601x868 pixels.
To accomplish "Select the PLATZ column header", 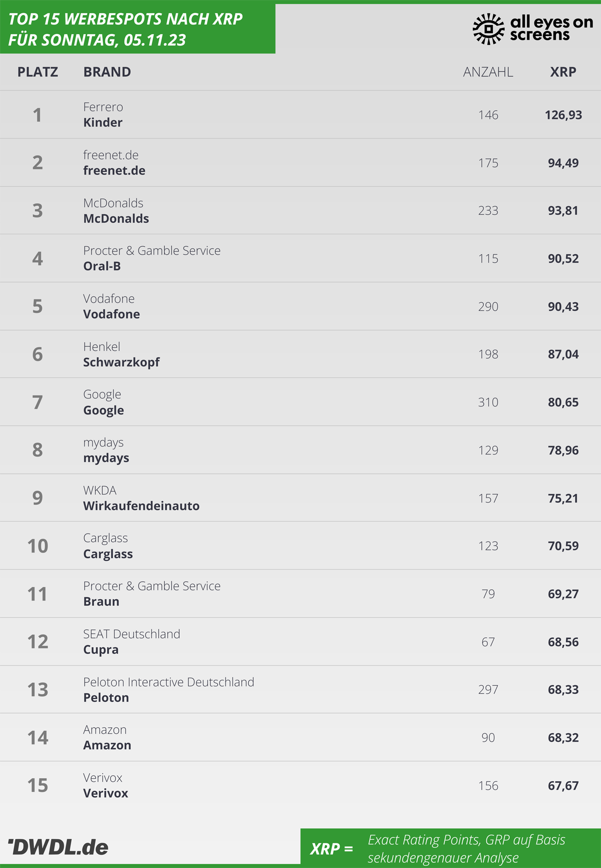I will coord(38,72).
